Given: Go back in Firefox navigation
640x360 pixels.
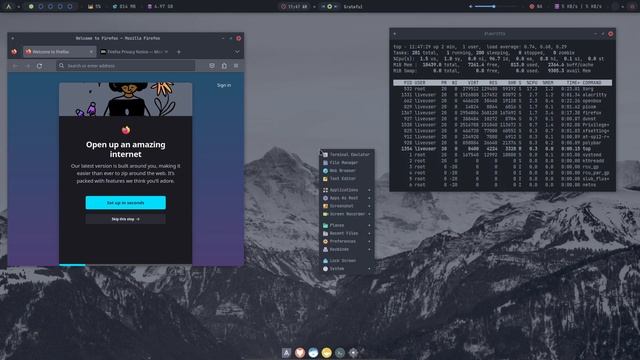Looking at the screenshot, I should (16, 66).
